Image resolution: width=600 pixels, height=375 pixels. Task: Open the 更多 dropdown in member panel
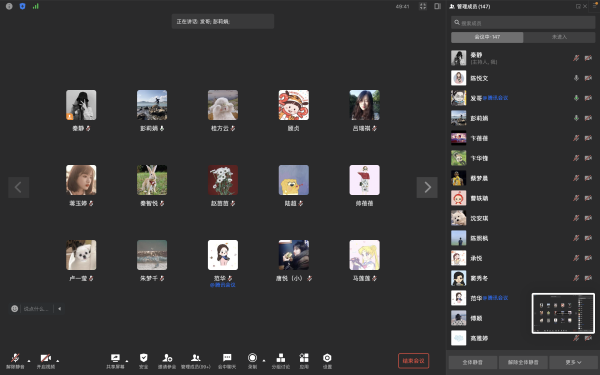click(573, 362)
